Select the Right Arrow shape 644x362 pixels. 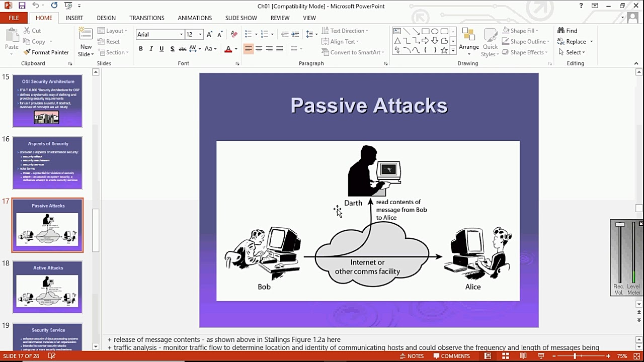(x=426, y=41)
